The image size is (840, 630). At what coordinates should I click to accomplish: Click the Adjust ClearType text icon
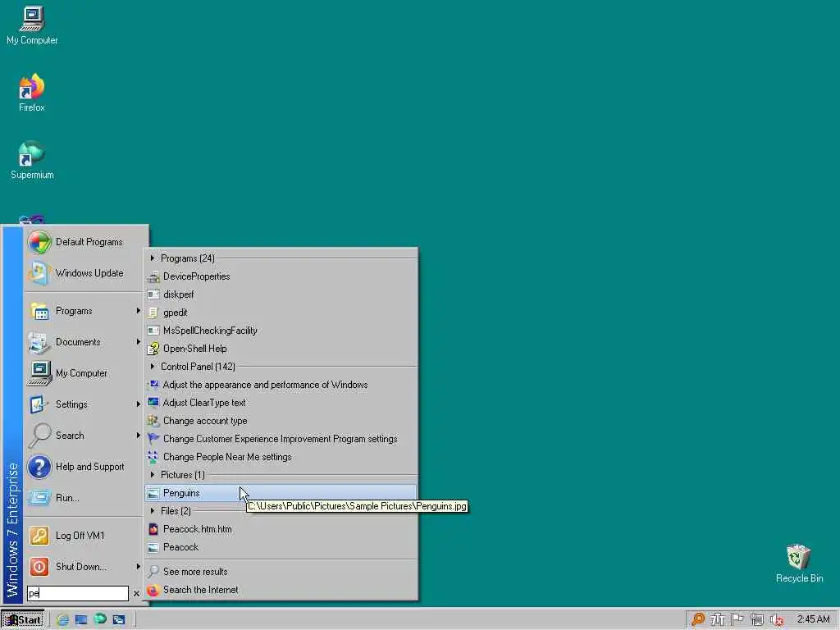(153, 403)
